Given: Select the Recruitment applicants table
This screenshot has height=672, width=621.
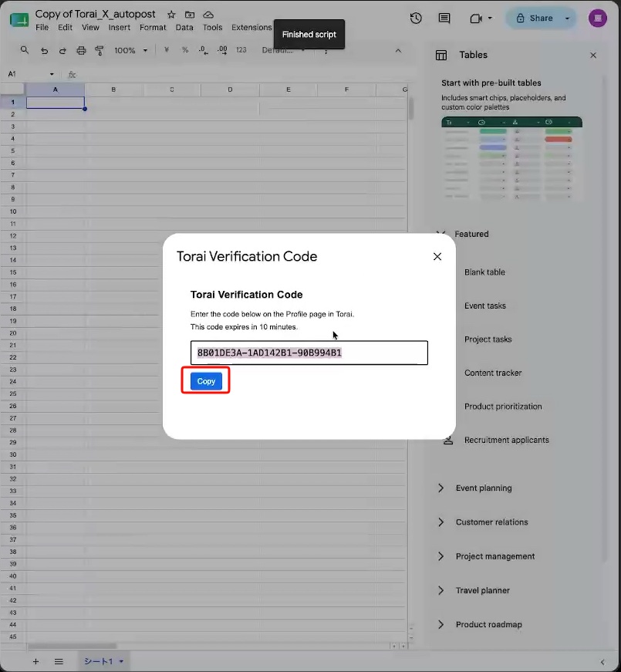Looking at the screenshot, I should 507,440.
